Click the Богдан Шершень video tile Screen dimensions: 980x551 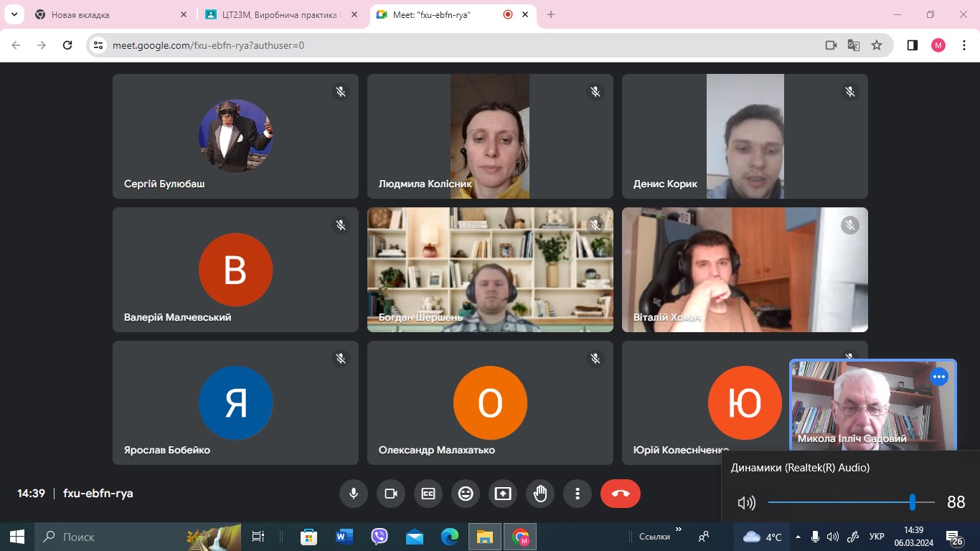coord(490,270)
